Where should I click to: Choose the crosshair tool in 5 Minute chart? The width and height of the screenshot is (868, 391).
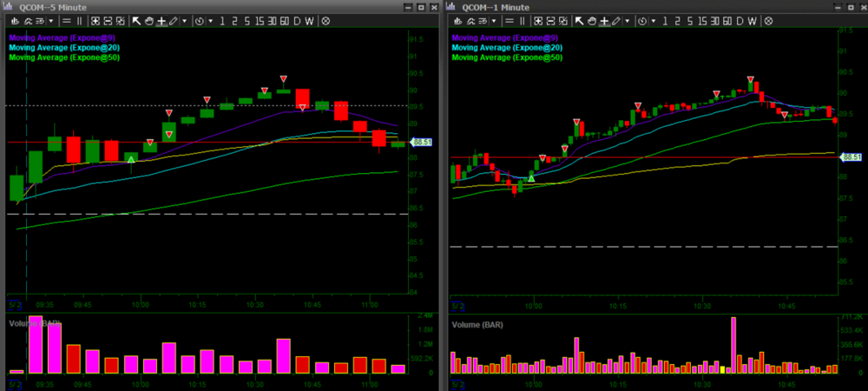click(x=161, y=20)
